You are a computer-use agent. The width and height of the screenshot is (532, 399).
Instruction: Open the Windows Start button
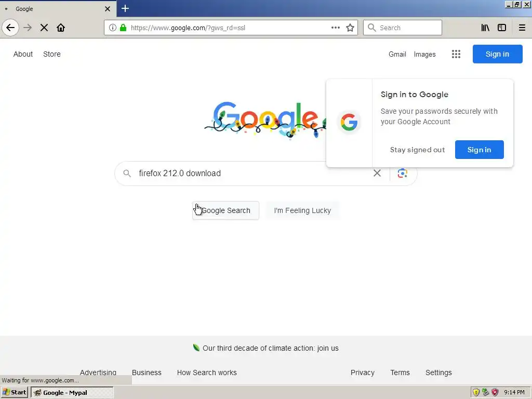tap(15, 392)
